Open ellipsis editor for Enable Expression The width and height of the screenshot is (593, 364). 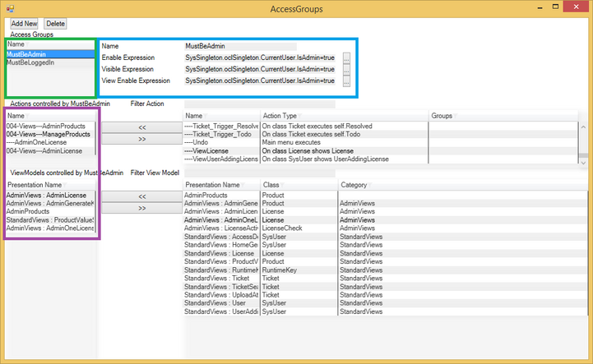coord(346,58)
